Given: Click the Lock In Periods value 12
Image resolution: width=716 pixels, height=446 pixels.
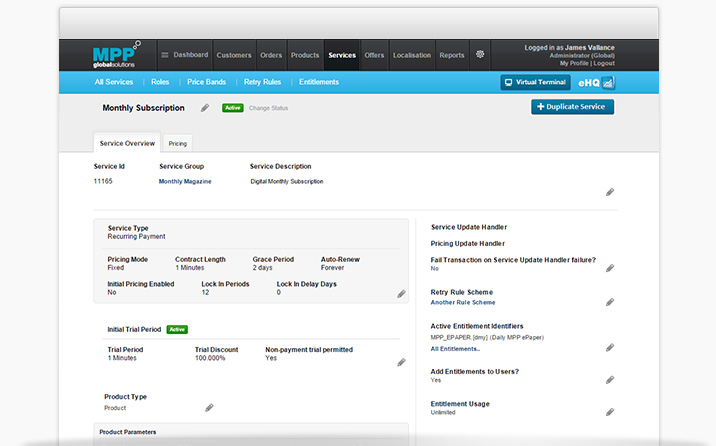Looking at the screenshot, I should [205, 292].
